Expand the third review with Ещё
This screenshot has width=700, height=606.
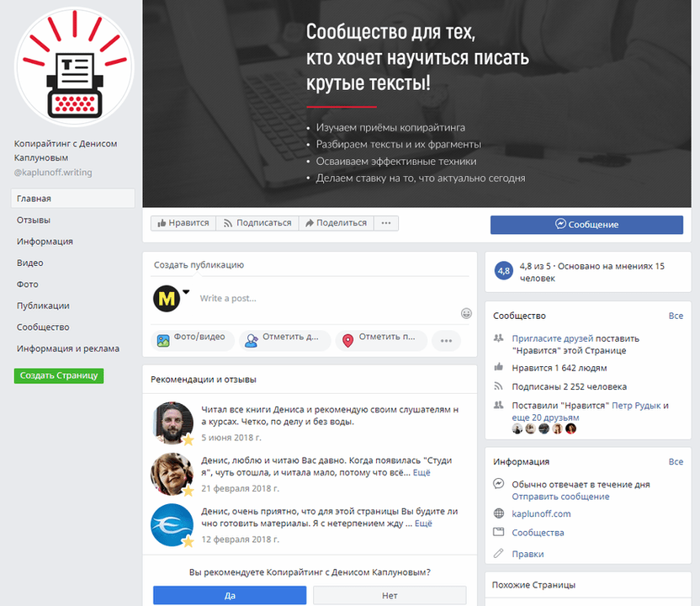point(423,524)
